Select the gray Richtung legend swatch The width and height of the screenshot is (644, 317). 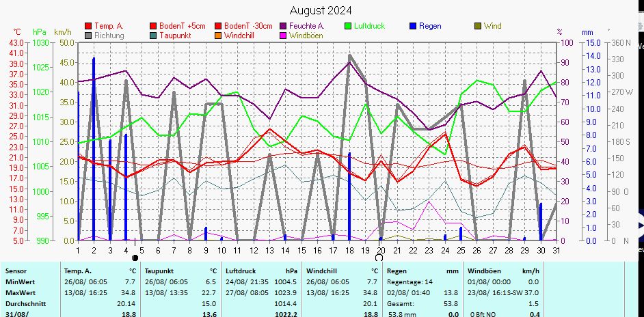coord(88,36)
